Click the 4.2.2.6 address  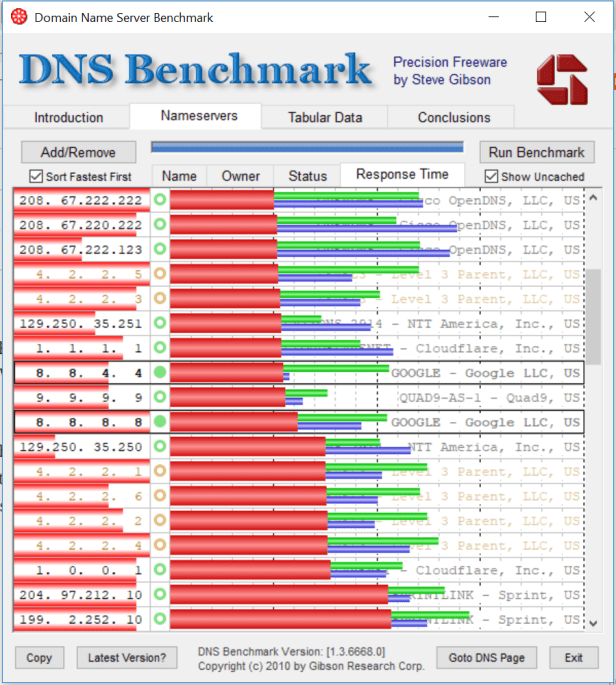coord(89,496)
